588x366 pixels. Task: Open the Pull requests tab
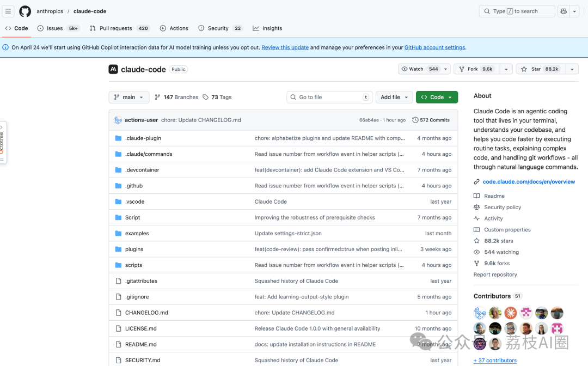[120, 28]
